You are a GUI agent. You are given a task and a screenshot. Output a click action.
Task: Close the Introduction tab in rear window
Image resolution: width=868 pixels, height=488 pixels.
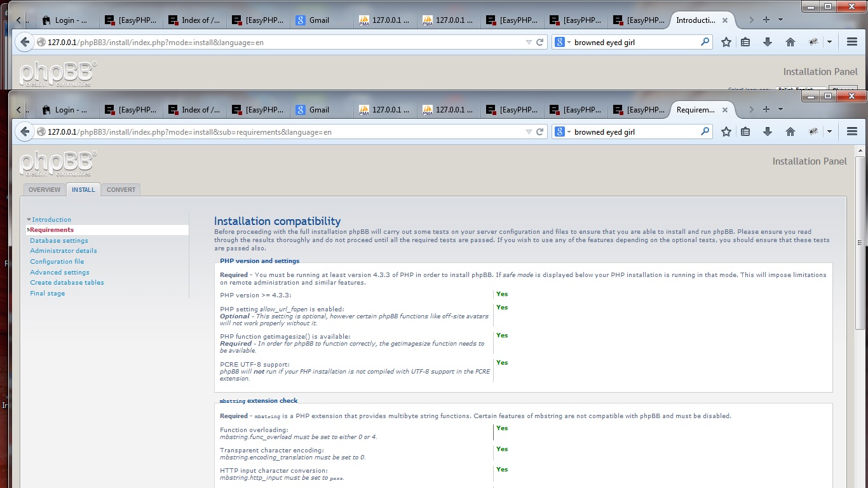point(724,20)
